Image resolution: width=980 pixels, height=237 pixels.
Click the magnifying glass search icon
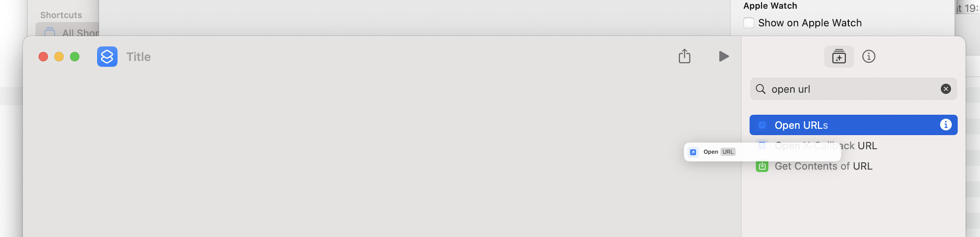(761, 89)
